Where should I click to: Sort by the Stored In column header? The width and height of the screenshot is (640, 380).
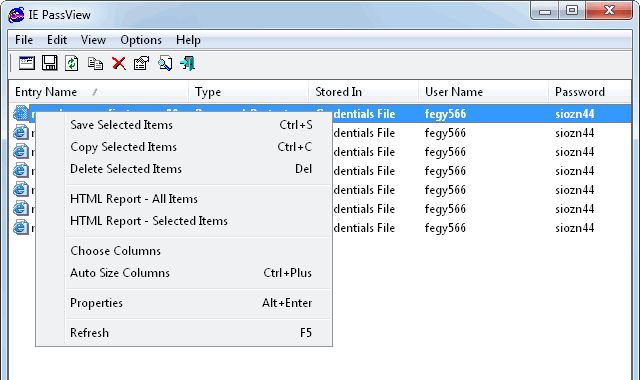[364, 92]
